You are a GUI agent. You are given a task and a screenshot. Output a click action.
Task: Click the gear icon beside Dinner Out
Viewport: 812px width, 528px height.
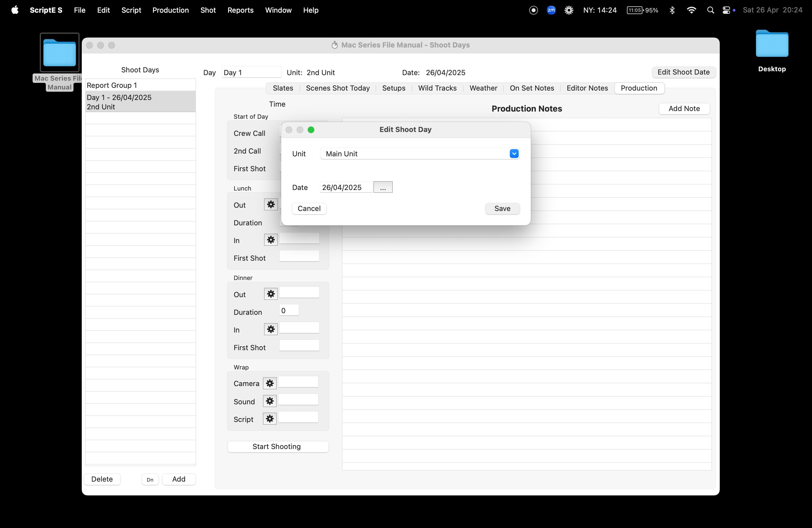coord(271,294)
